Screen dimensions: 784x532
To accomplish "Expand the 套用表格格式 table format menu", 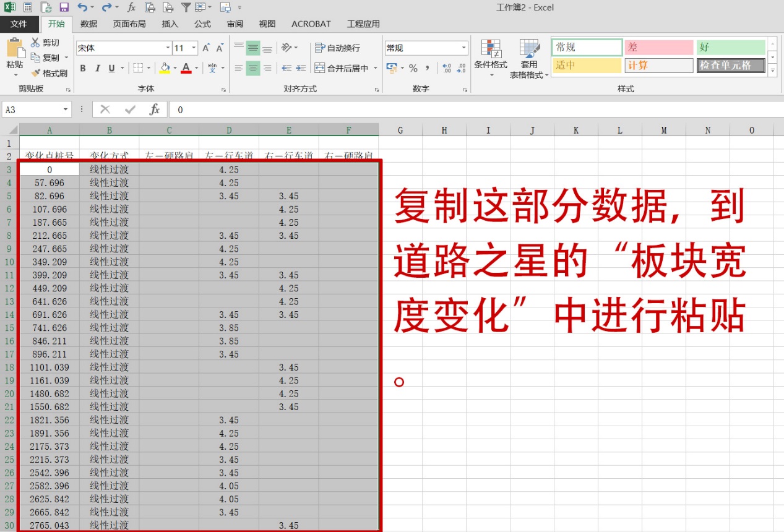I will click(529, 58).
